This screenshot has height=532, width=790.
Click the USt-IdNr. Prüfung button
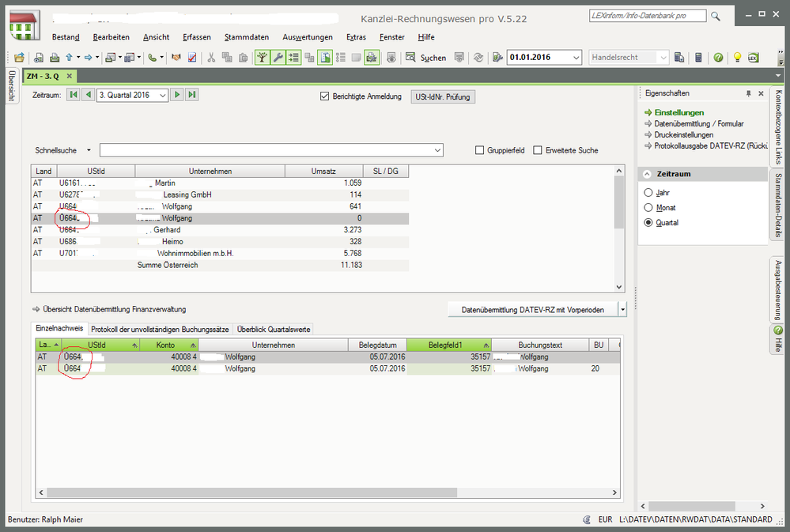pos(441,96)
